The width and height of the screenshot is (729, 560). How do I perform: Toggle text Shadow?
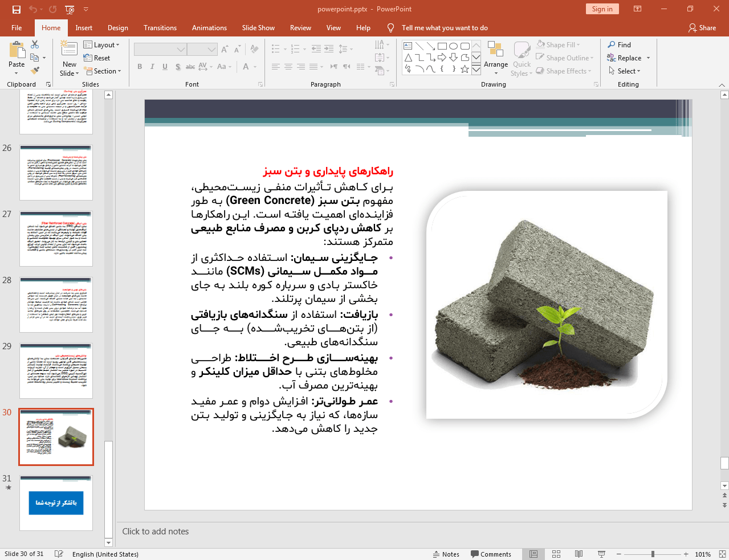[x=178, y=67]
